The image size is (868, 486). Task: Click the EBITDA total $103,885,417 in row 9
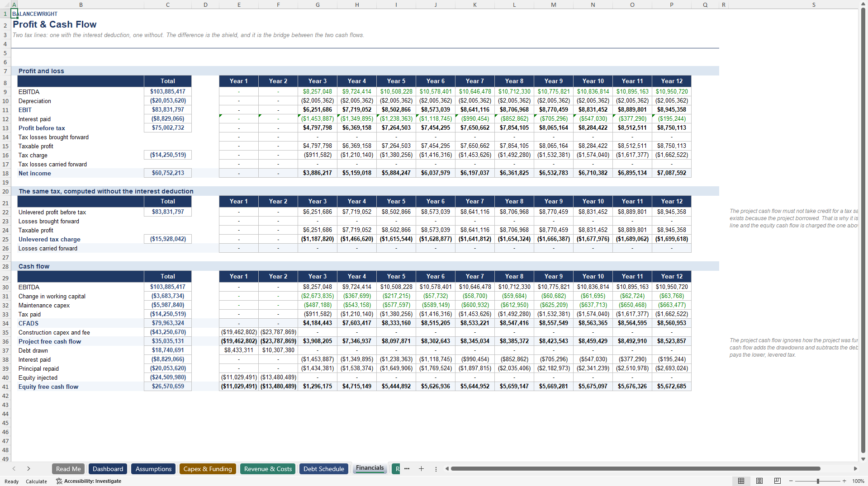click(x=168, y=92)
